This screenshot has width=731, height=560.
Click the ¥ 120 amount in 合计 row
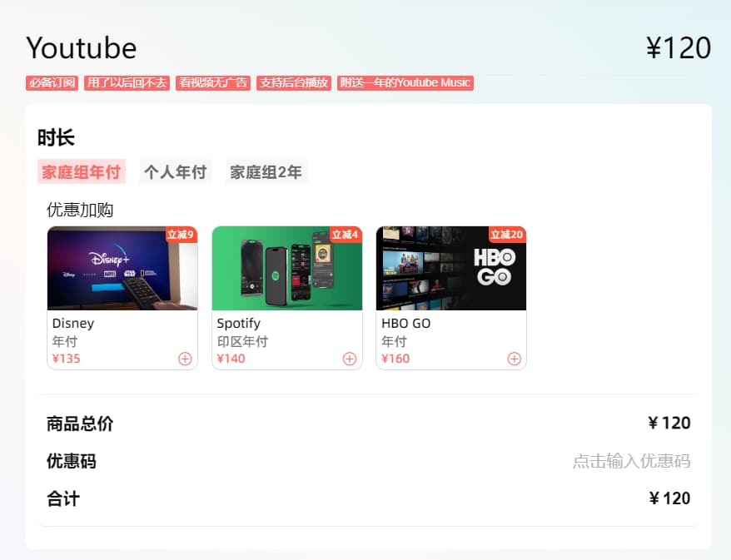pos(669,498)
